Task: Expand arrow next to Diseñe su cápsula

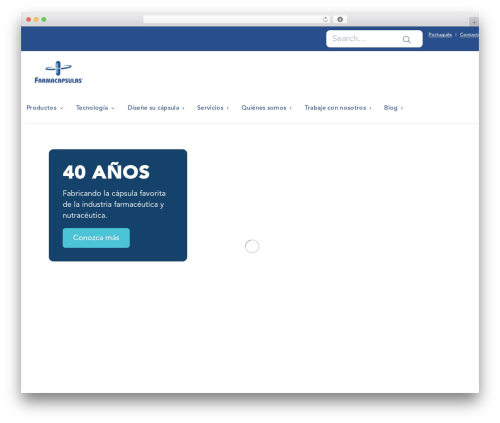Action: 183,108
